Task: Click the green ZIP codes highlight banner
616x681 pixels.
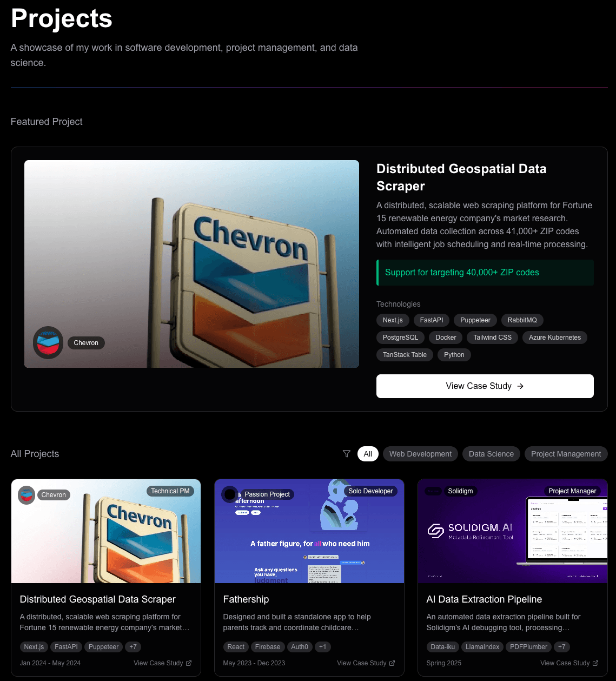Action: click(x=485, y=273)
